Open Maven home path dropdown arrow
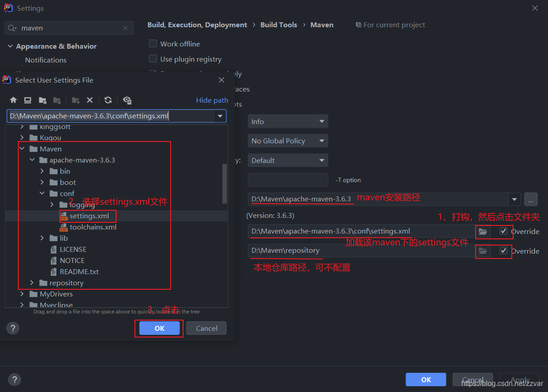Viewport: 548px width, 392px height. click(515, 199)
